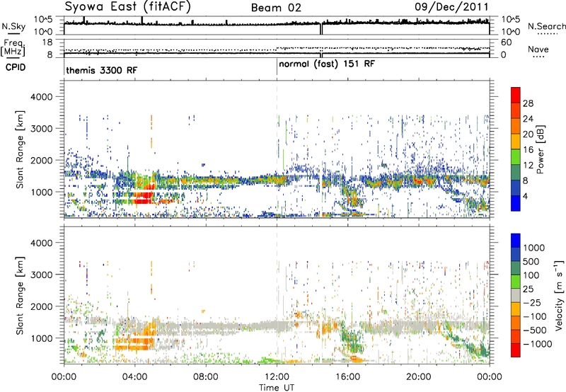This screenshot has width=566, height=392.
Task: Click the '2000' tick of the velocity panel
Action: pos(41,306)
